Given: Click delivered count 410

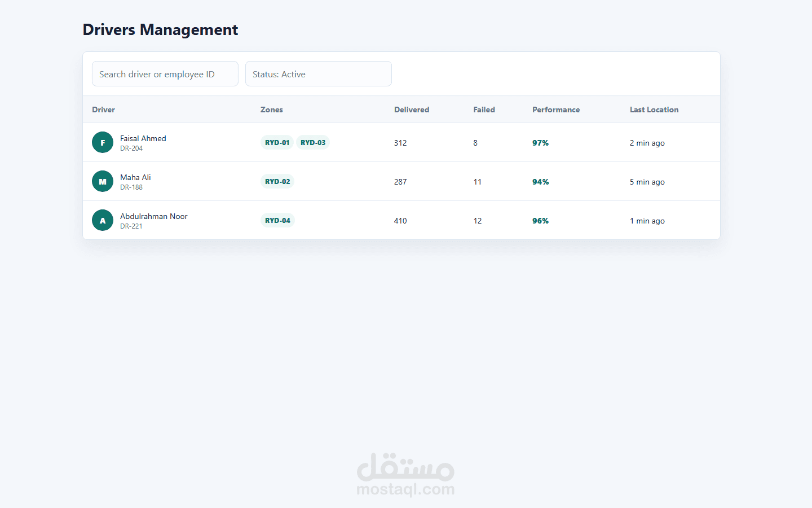Looking at the screenshot, I should click(x=400, y=221).
